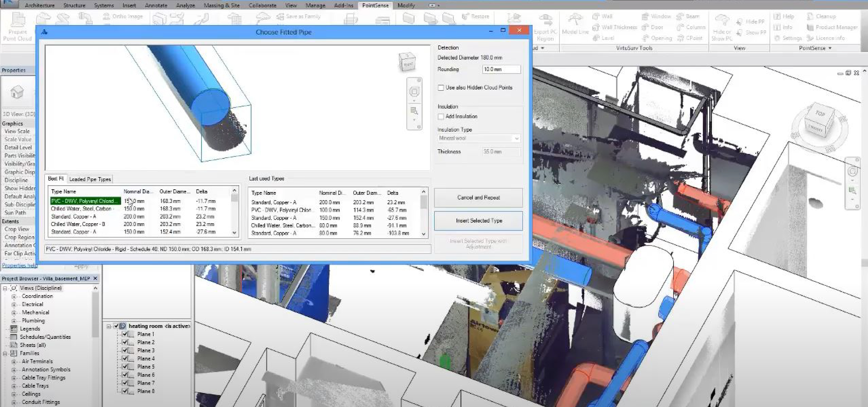Open the Product Manager
The width and height of the screenshot is (868, 407).
coord(832,27)
